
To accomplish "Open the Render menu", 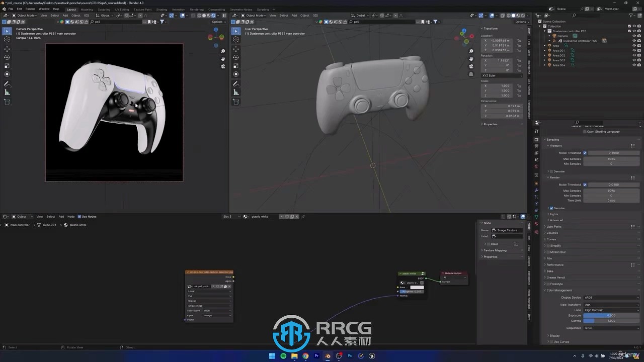I will tap(30, 9).
